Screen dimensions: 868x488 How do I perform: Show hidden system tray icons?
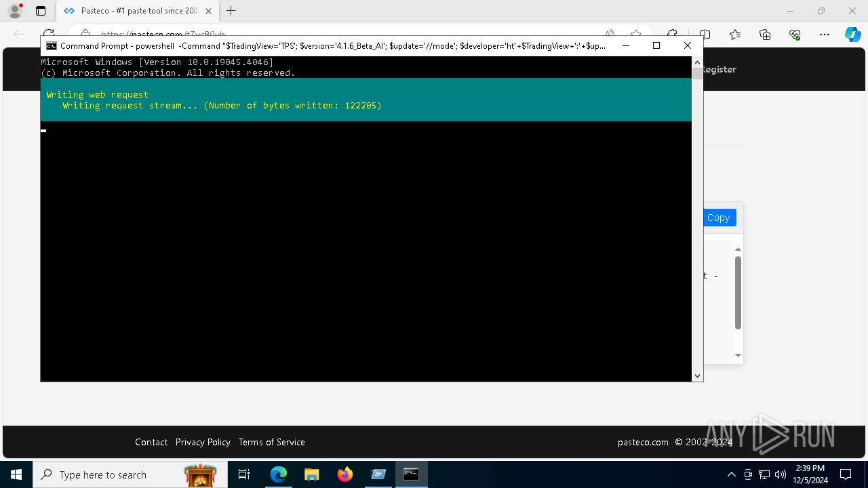pyautogui.click(x=732, y=474)
